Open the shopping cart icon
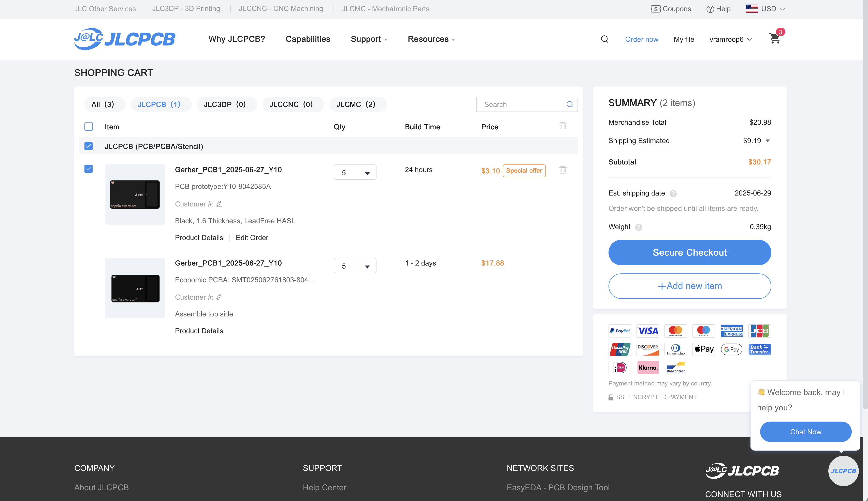Screen dimensions: 868x501 click(x=774, y=38)
